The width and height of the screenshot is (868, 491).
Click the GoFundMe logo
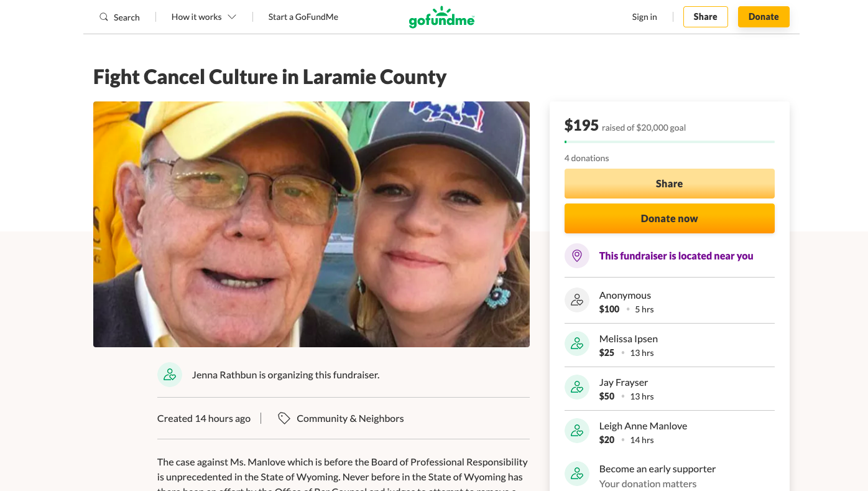(441, 17)
